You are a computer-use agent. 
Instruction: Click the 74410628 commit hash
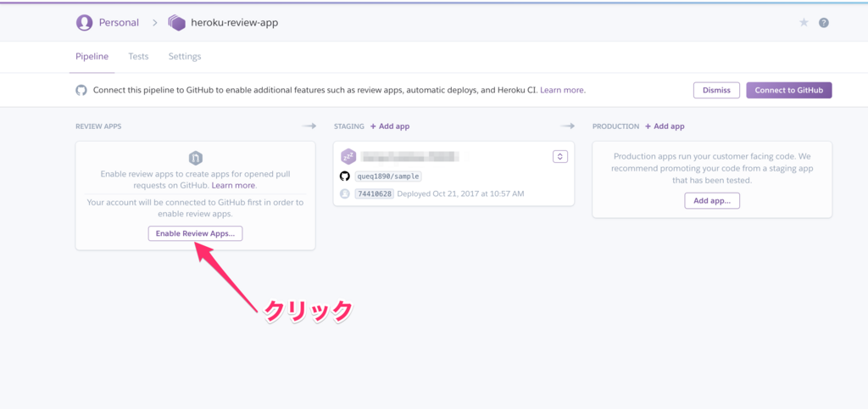374,194
